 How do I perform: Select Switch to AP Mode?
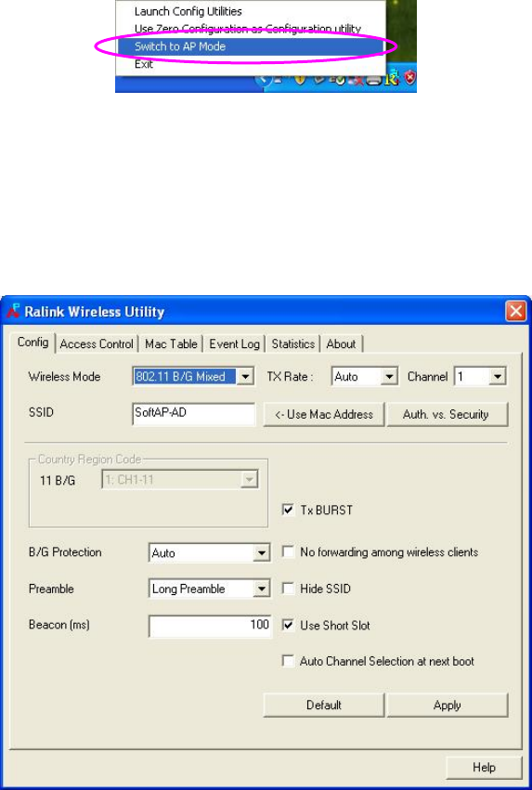(x=251, y=46)
